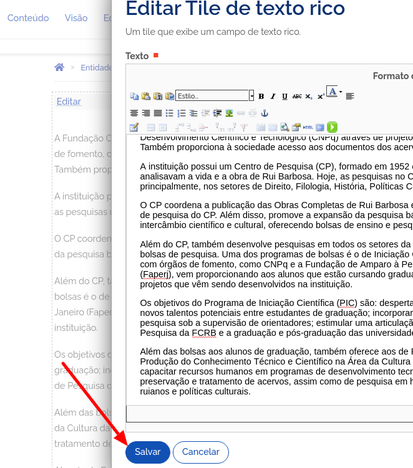Open the Estilo style dropdown
413x468 pixels.
coord(215,96)
